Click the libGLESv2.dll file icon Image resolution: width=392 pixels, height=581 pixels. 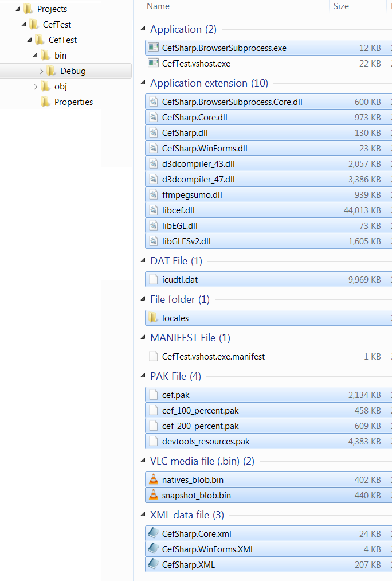pyautogui.click(x=153, y=241)
